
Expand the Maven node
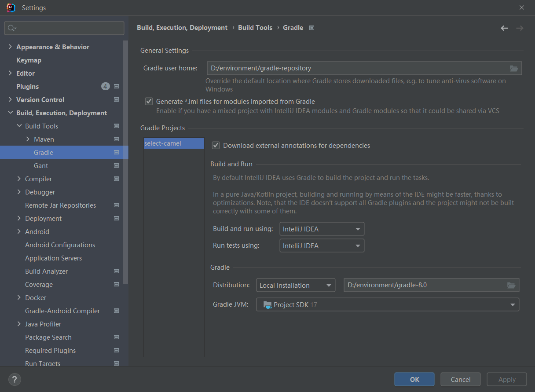coord(28,139)
